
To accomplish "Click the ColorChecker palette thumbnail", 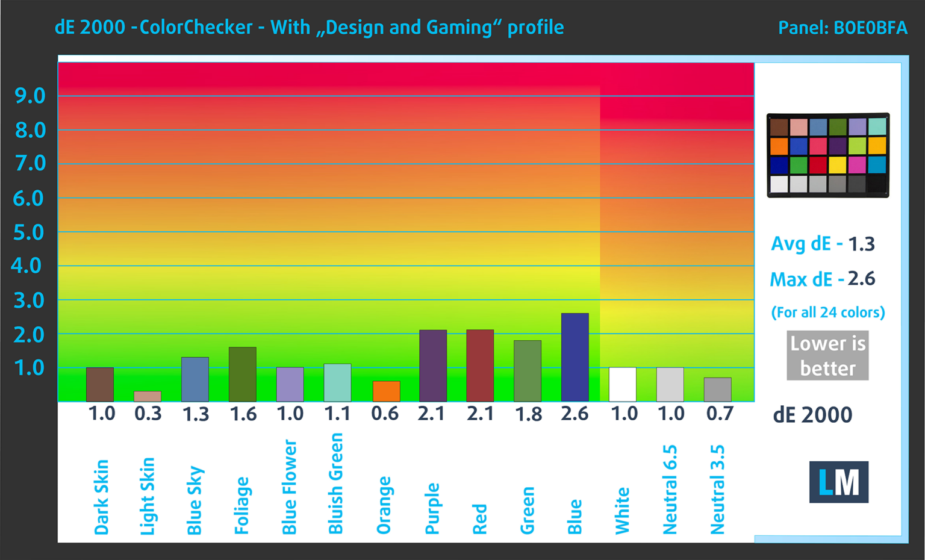I will (x=827, y=155).
